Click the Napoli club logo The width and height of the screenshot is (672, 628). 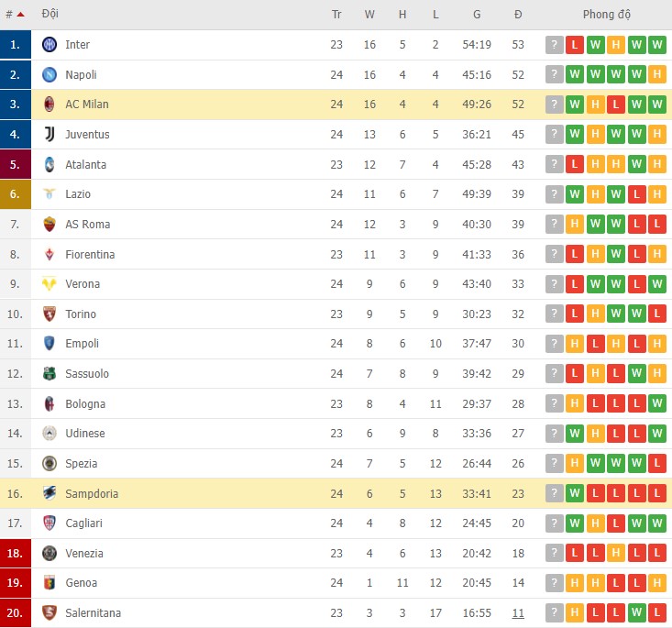click(x=50, y=75)
